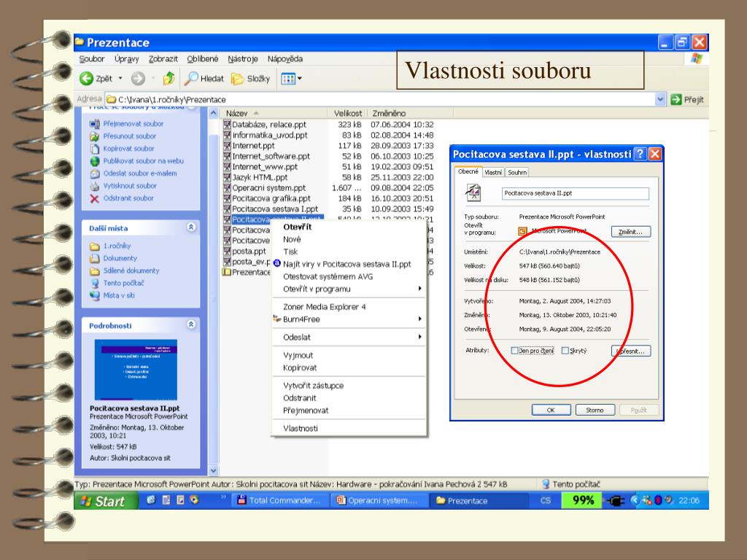Click the Změnit... button
747x560 pixels.
(x=631, y=232)
